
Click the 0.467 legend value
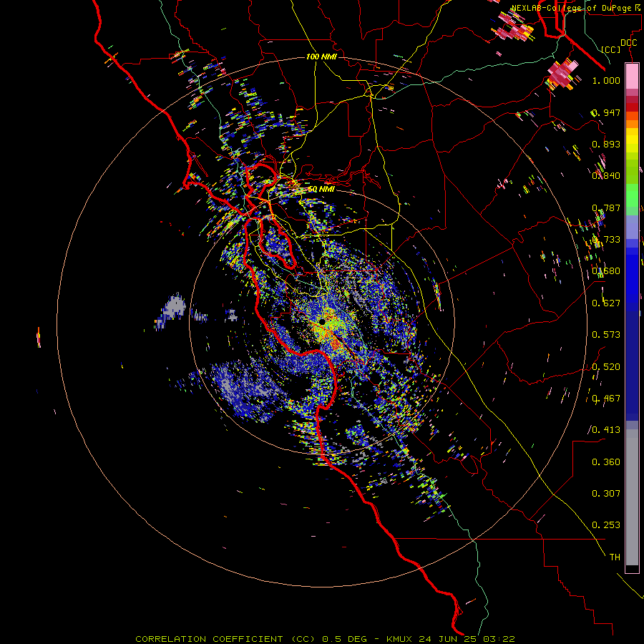pos(606,399)
